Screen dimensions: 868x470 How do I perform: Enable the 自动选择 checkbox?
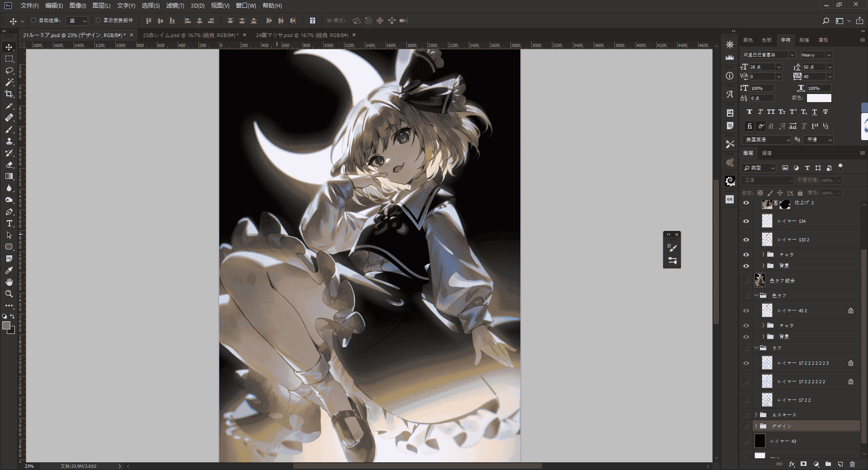[x=33, y=20]
